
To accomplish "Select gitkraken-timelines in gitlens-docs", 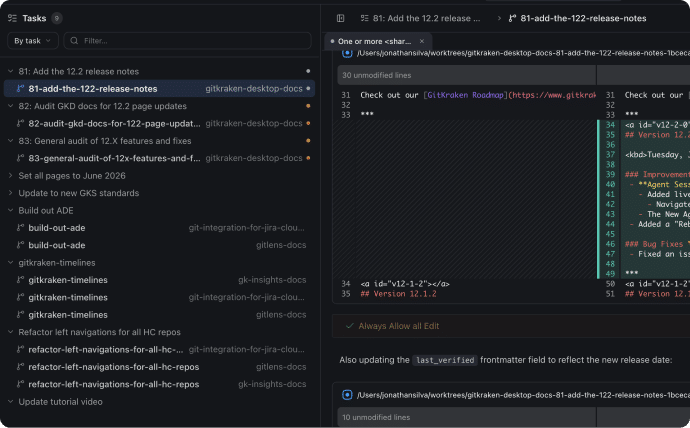I will (x=159, y=315).
